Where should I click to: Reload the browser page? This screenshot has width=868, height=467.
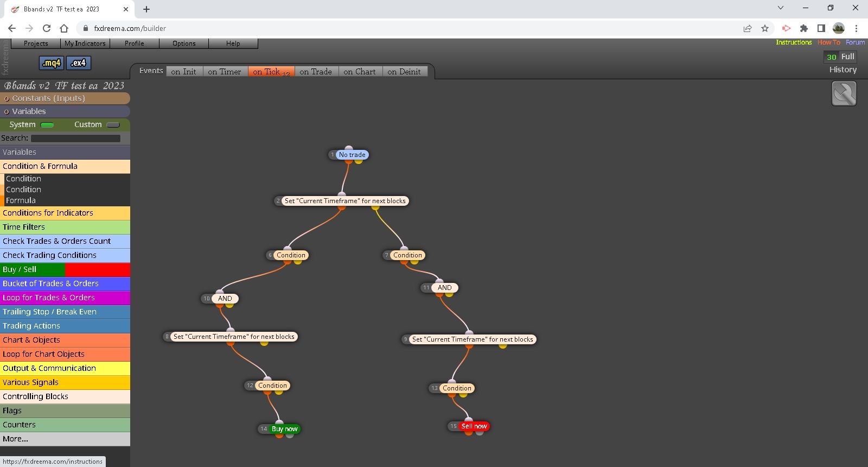pos(47,28)
